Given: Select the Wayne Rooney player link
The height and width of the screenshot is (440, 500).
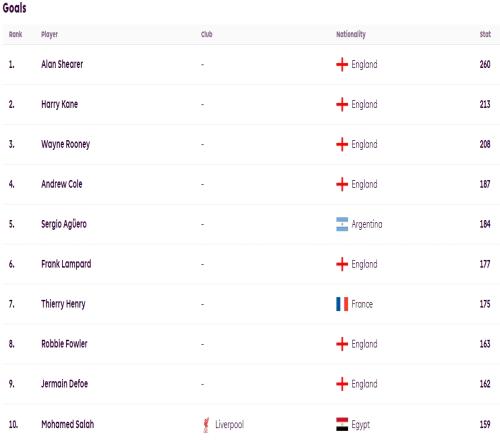Looking at the screenshot, I should click(65, 144).
